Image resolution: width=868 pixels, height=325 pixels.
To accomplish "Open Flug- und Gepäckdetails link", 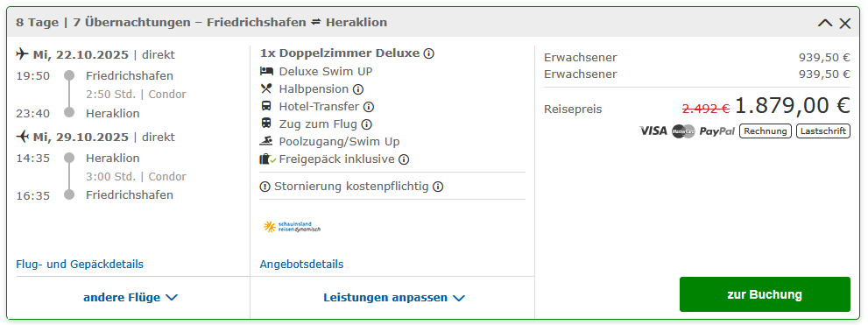I will coord(80,264).
